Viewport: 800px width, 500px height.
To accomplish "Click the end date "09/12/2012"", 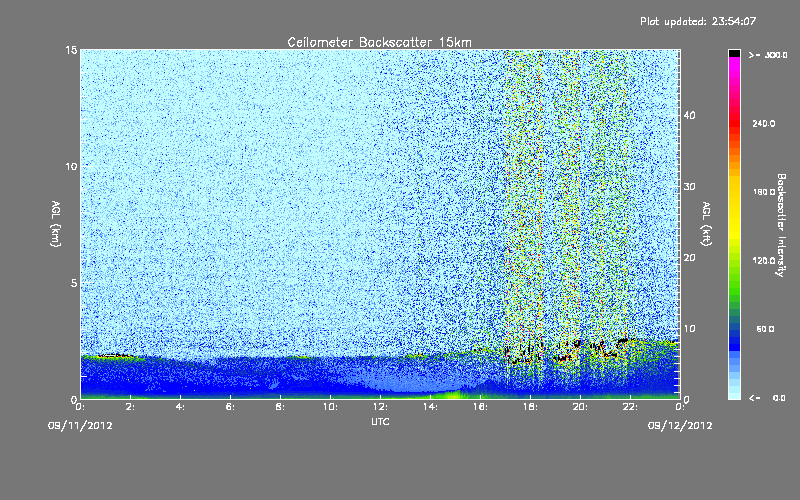I will point(680,426).
